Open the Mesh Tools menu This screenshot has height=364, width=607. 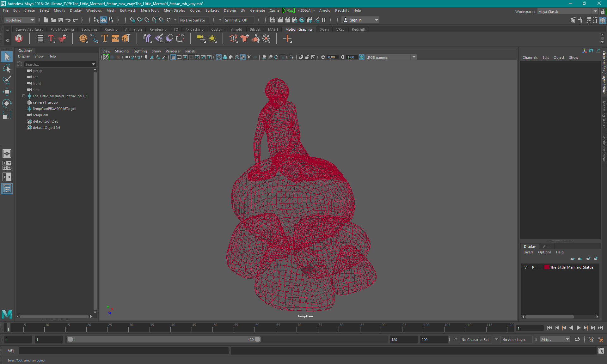(x=150, y=10)
